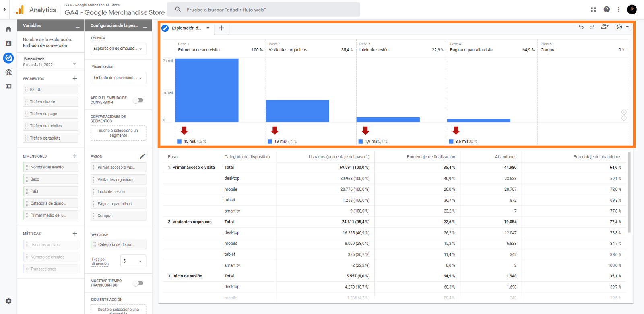Open the Reports bar chart icon
The image size is (644, 314).
point(8,43)
